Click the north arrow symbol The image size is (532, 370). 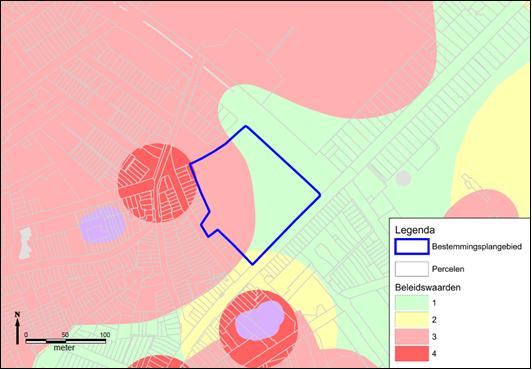(17, 328)
